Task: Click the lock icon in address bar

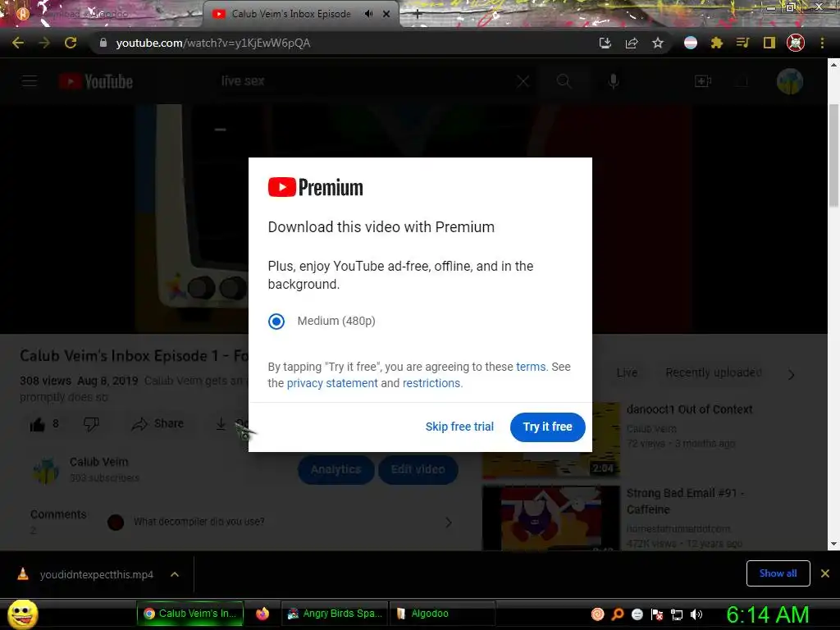Action: click(x=103, y=43)
